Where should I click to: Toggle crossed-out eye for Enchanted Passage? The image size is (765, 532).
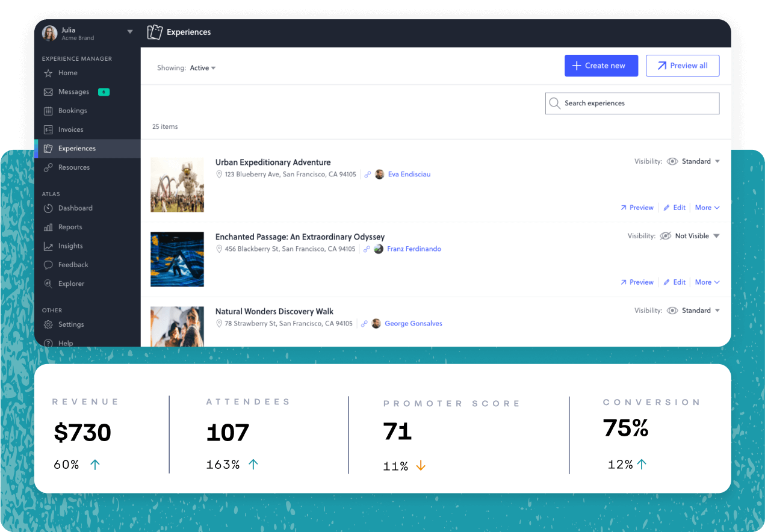coord(665,236)
